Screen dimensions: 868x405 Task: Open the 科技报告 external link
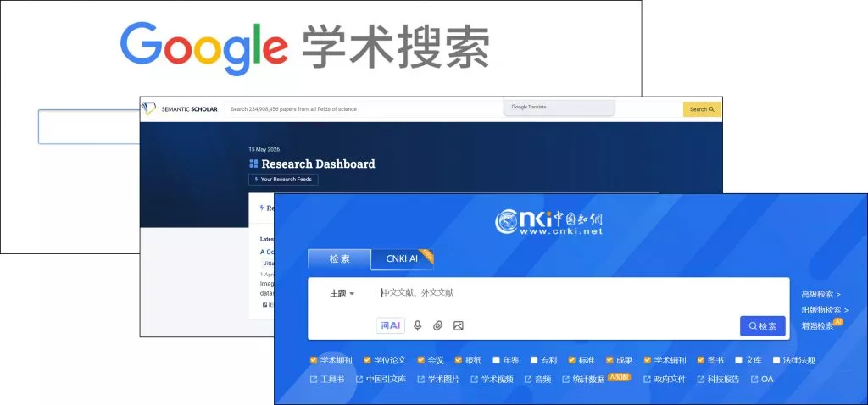pos(718,380)
